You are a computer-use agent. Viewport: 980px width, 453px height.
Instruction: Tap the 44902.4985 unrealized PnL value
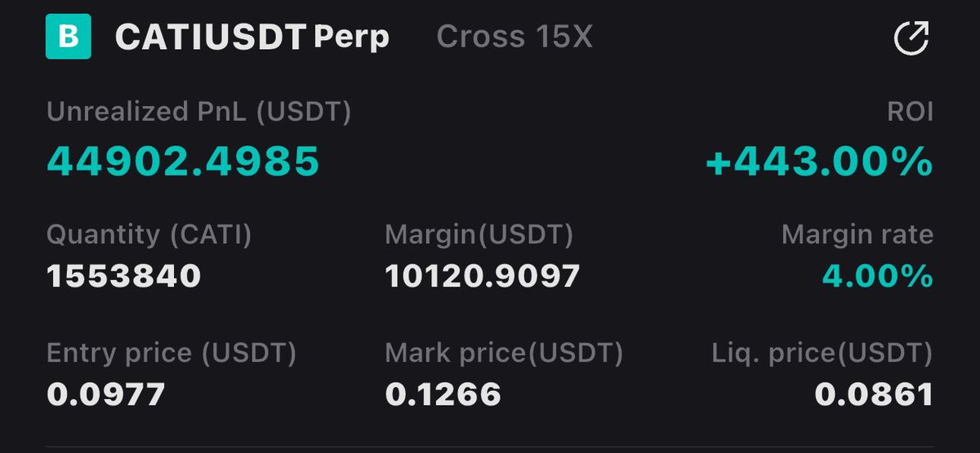[x=183, y=162]
